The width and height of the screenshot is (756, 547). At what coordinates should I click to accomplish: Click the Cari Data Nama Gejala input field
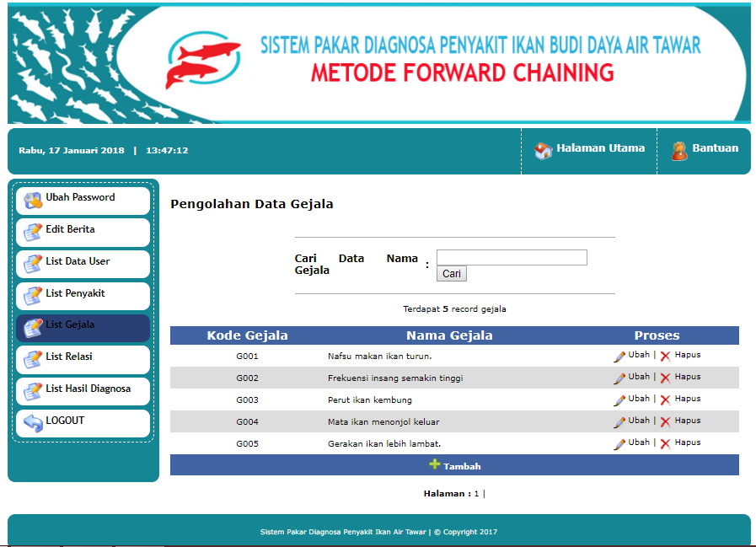coord(511,257)
